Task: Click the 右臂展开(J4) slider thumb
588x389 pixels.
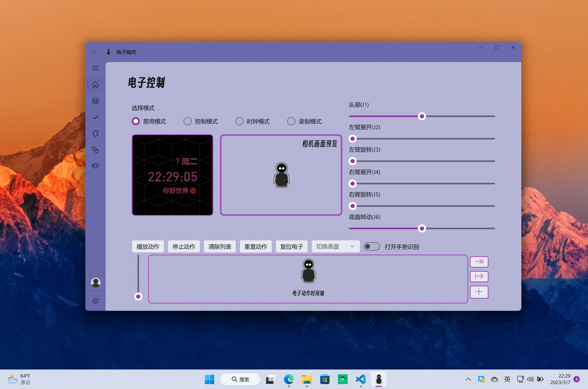Action: pos(353,184)
